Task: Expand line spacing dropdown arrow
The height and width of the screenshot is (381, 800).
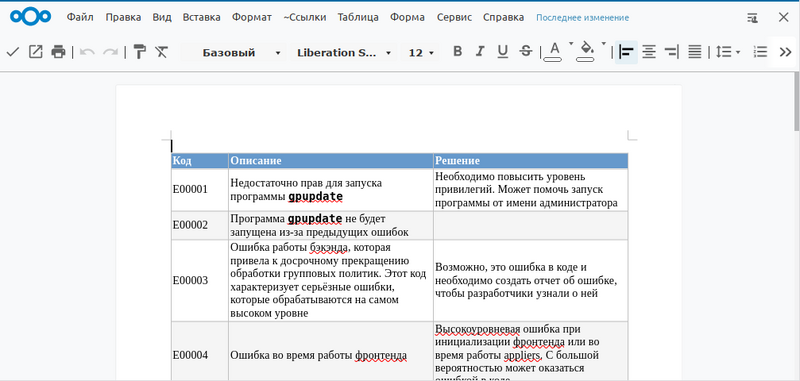Action: pyautogui.click(x=738, y=53)
